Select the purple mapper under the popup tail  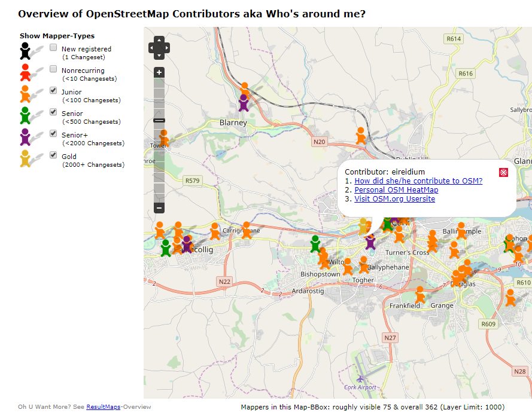point(370,242)
